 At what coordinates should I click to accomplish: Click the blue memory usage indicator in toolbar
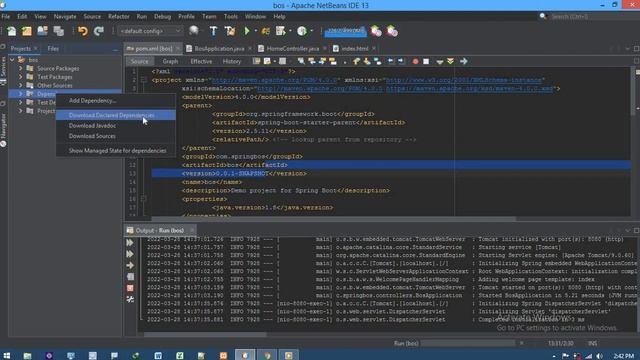[x=345, y=31]
